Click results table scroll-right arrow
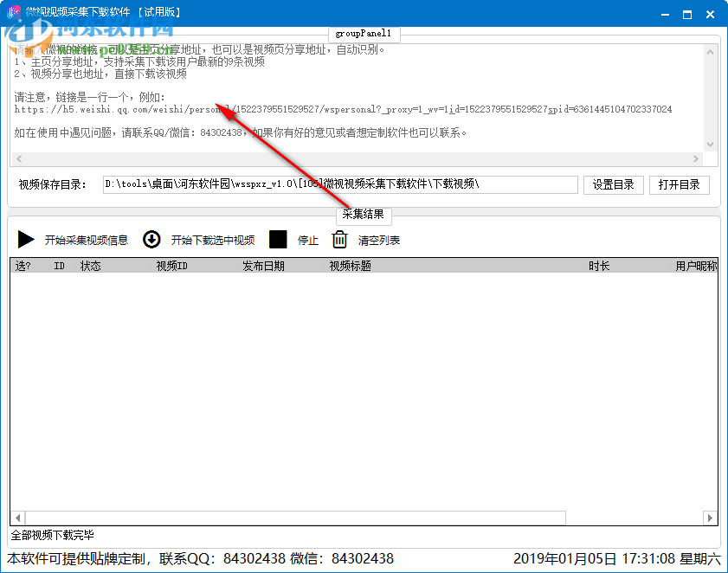 click(x=710, y=518)
